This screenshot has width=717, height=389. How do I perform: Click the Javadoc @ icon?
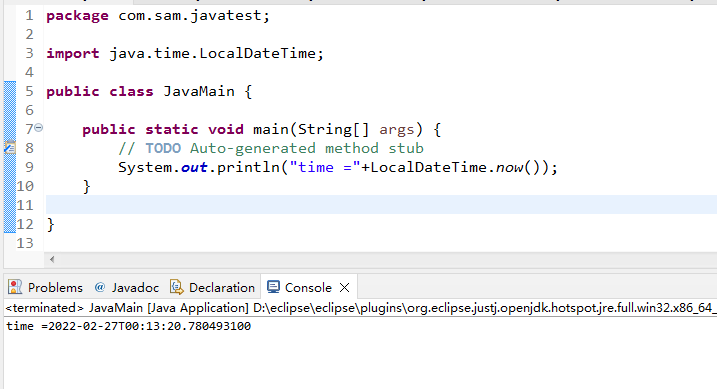[x=100, y=287]
